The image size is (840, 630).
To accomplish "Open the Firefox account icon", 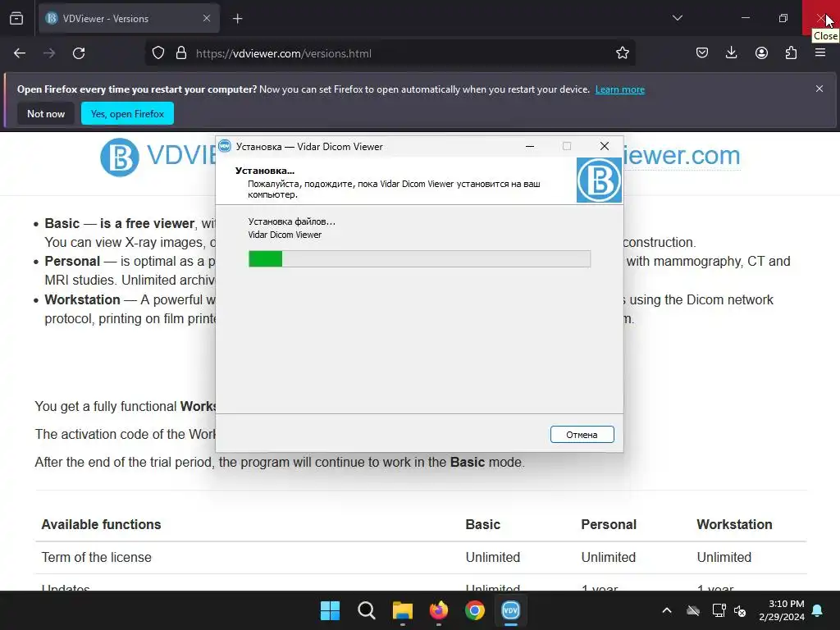I will click(761, 53).
